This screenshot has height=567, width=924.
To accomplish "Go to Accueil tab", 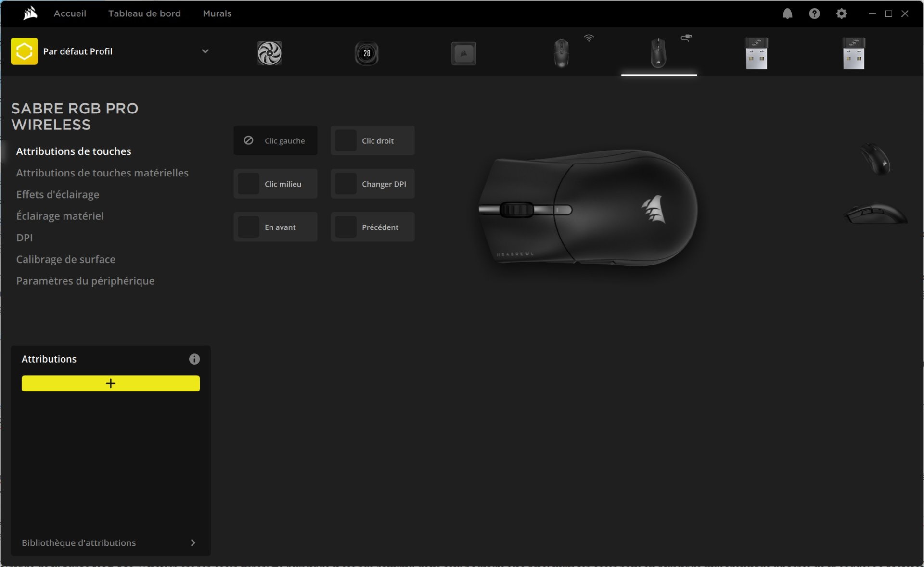I will (x=70, y=13).
